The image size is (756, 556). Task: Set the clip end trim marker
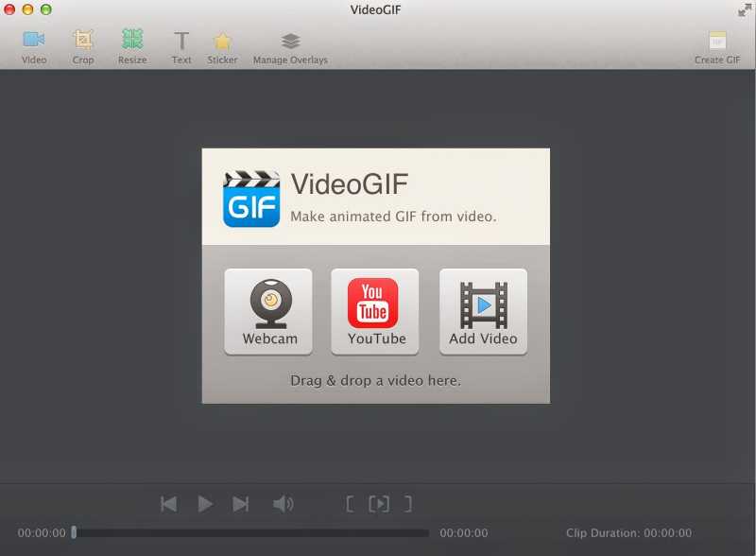(410, 503)
